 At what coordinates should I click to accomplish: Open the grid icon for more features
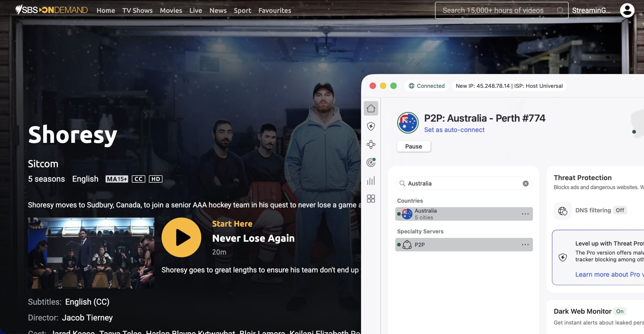pyautogui.click(x=371, y=199)
